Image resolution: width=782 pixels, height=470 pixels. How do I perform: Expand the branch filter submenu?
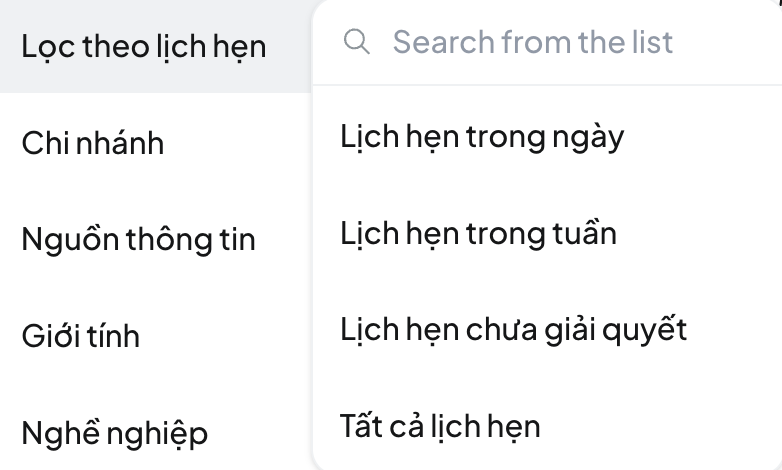[93, 143]
